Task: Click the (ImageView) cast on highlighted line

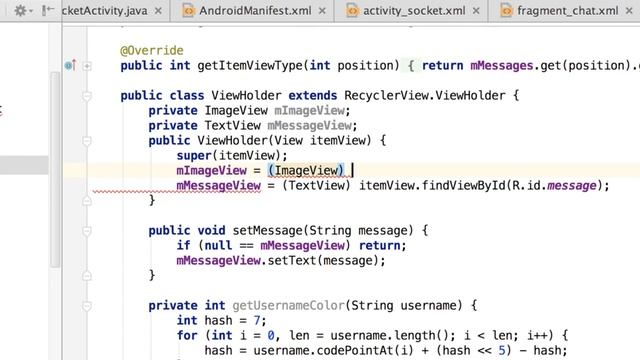Action: (306, 170)
